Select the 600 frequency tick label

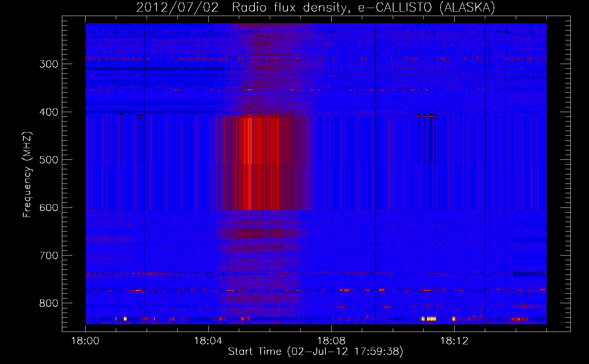49,208
